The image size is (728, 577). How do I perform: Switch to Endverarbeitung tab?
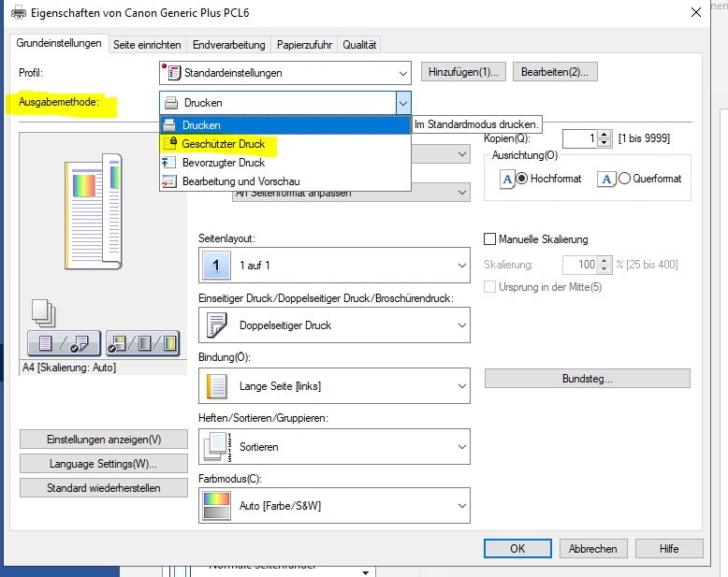point(229,45)
